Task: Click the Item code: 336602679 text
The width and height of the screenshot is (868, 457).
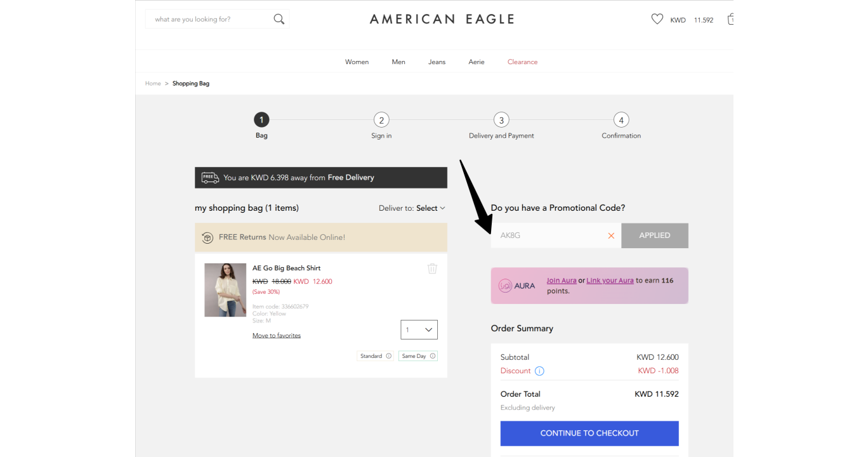Action: 280,307
